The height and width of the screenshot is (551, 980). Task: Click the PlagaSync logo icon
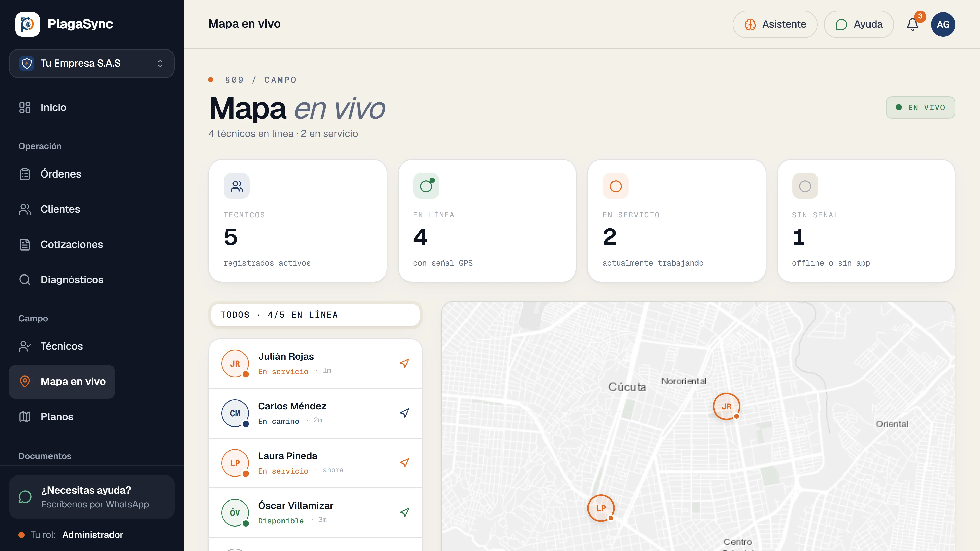27,24
